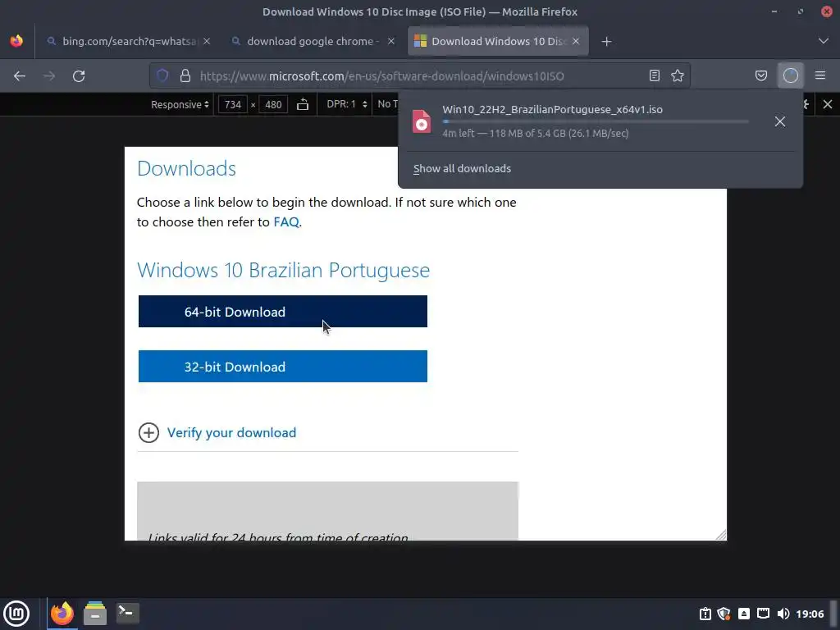Click 64-bit Download button
The width and height of the screenshot is (840, 630).
[x=283, y=311]
